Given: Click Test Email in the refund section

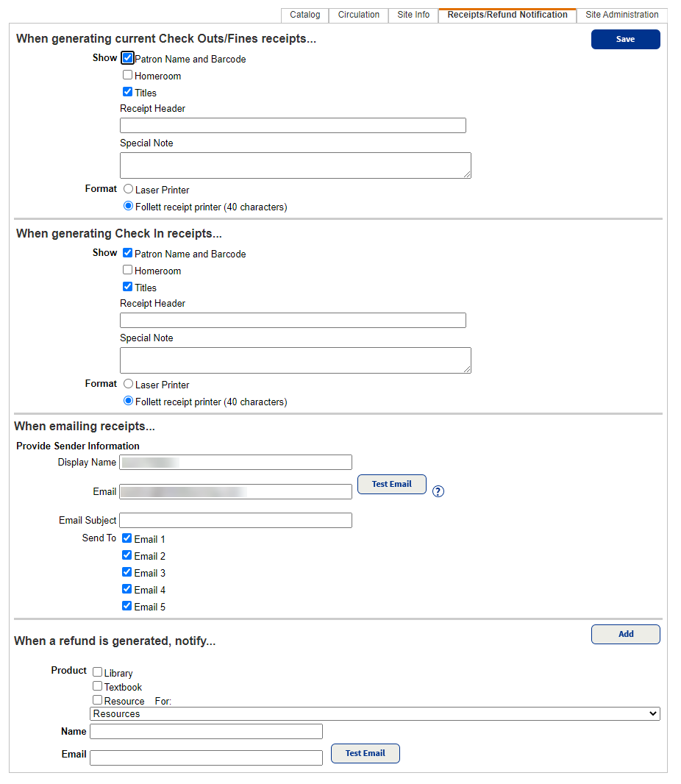Looking at the screenshot, I should tap(365, 753).
